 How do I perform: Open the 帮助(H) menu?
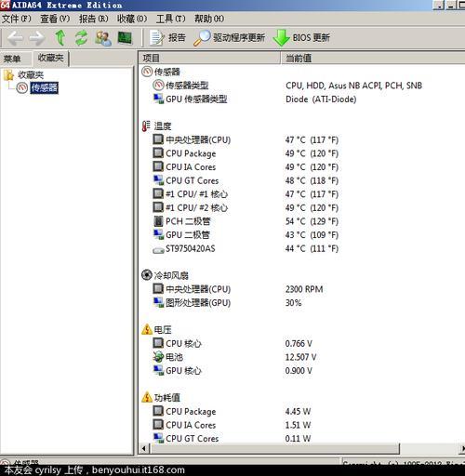coord(209,19)
